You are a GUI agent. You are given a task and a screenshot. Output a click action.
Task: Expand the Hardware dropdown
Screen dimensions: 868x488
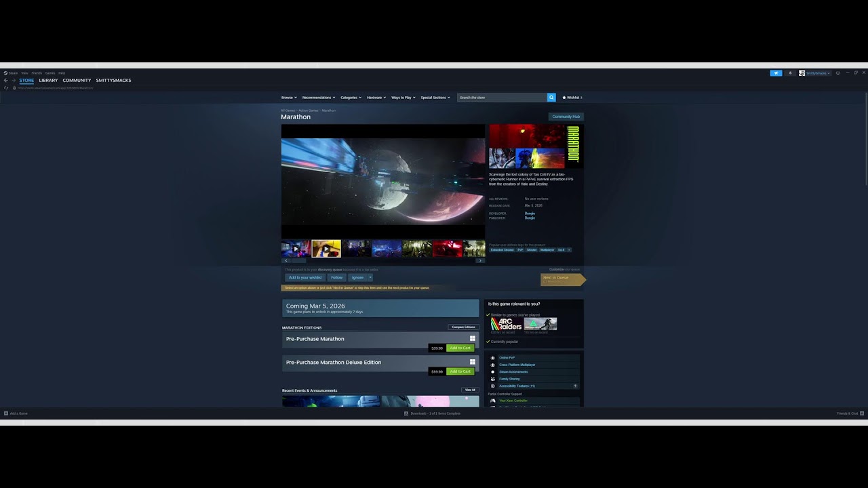click(376, 98)
